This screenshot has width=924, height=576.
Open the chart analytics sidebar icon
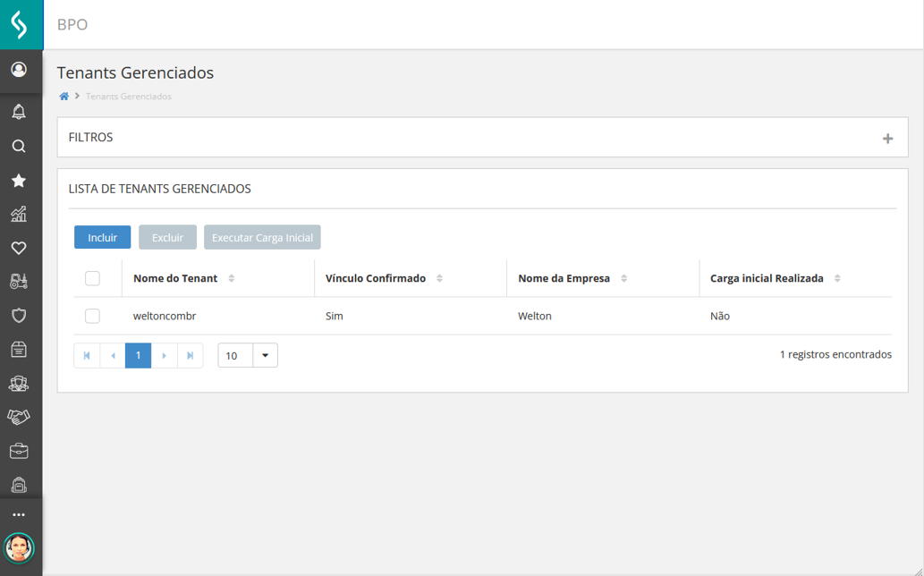[19, 215]
